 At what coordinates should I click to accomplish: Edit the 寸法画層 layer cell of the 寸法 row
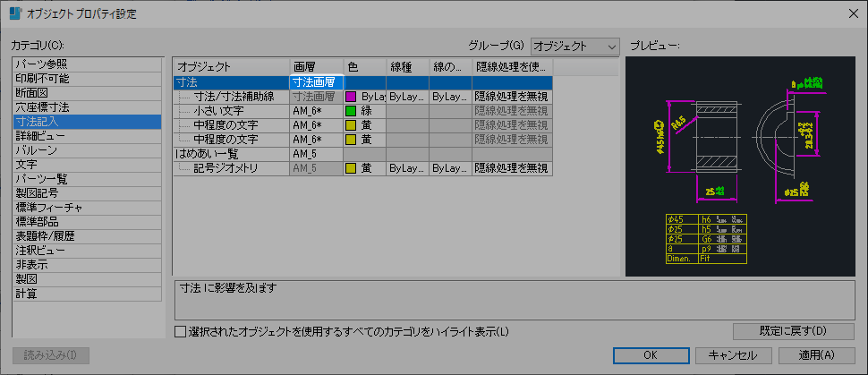click(x=317, y=82)
